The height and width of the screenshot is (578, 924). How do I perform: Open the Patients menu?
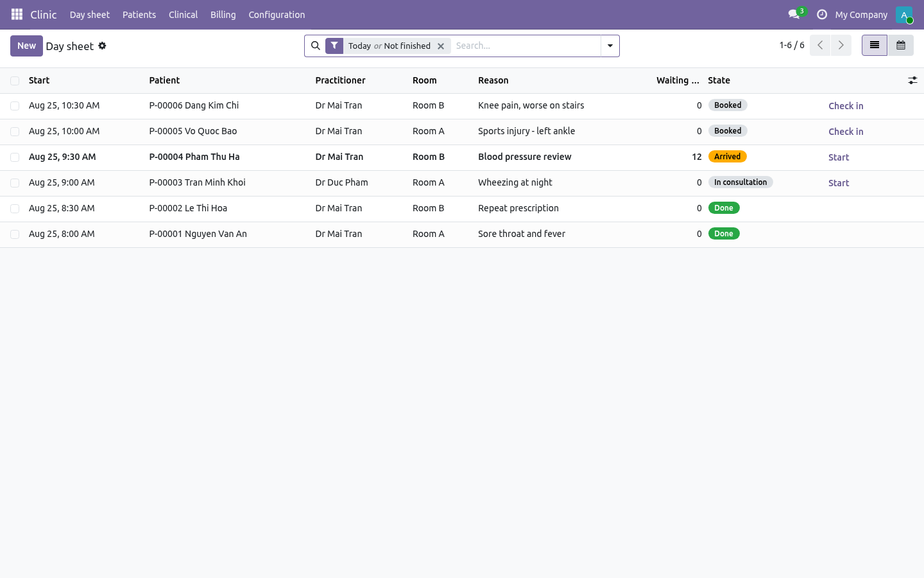[x=139, y=14]
